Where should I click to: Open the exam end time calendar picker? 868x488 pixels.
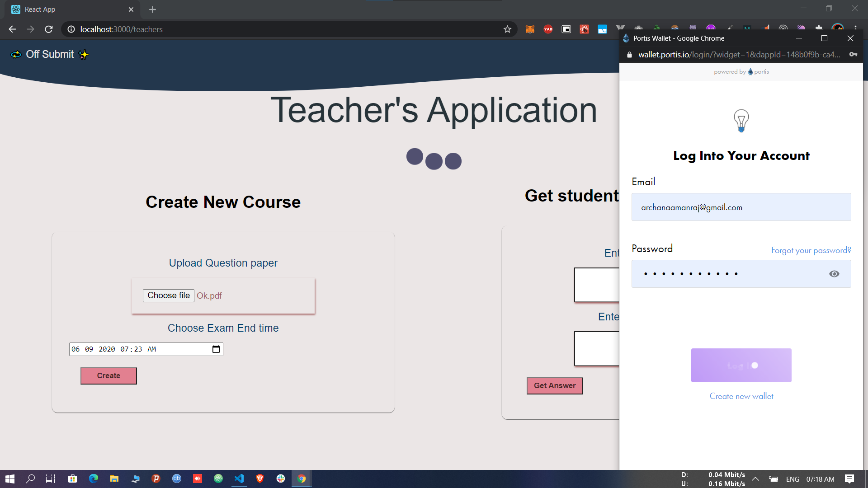216,349
